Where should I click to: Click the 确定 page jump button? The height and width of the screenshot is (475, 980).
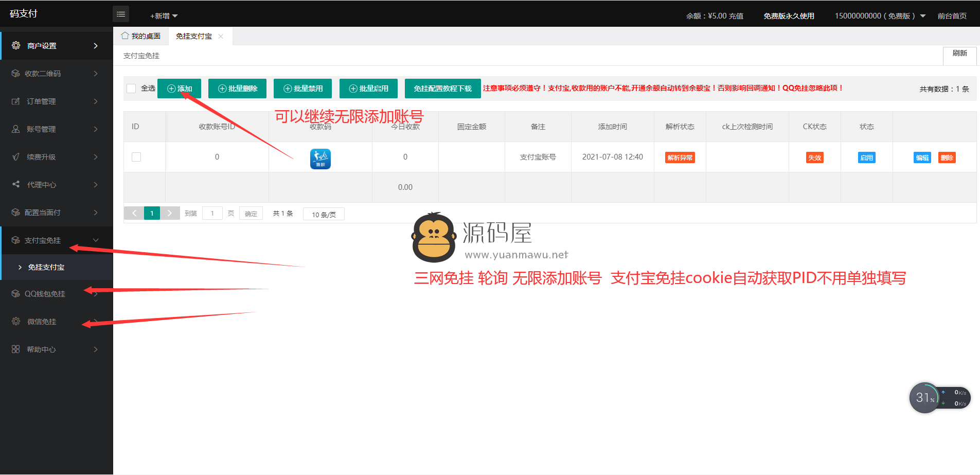pos(251,214)
